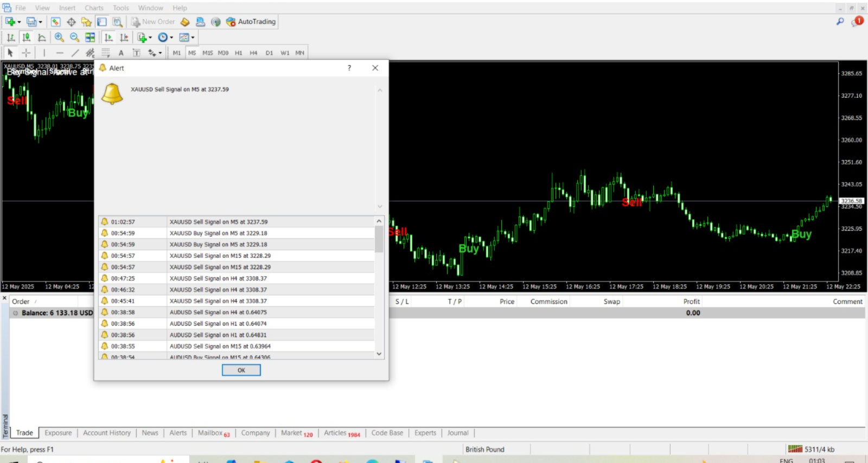Viewport: 868px width, 463px height.
Task: Select the Text Label tool
Action: point(137,53)
